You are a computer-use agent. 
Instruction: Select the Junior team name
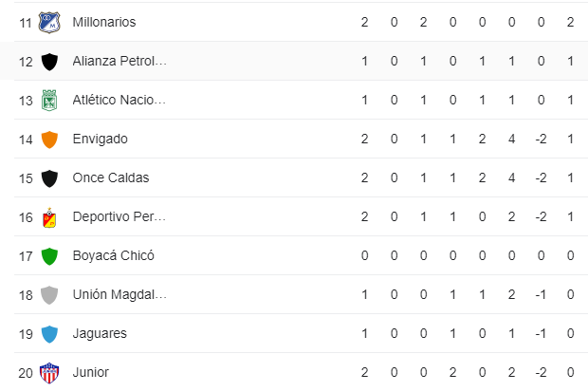click(x=90, y=372)
